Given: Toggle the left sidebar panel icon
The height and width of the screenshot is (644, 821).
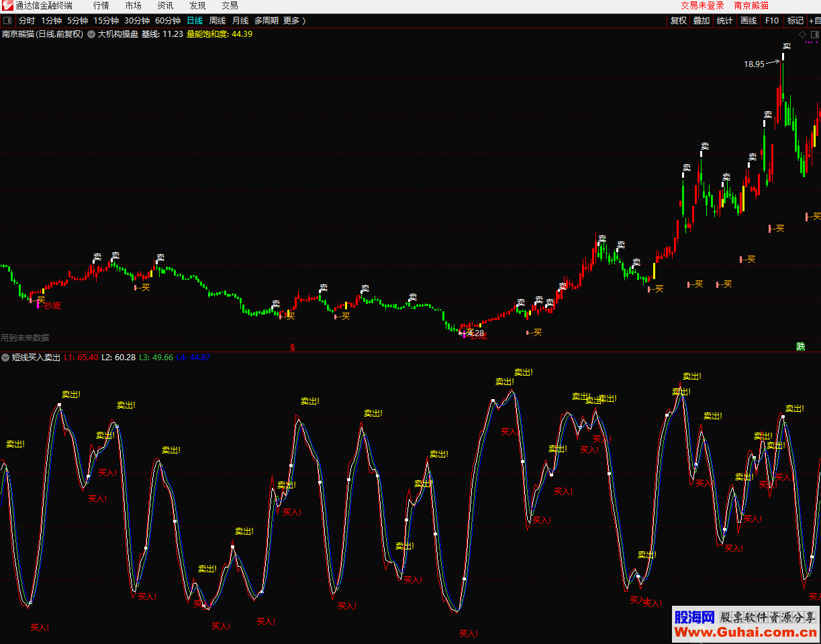Looking at the screenshot, I should 8,21.
